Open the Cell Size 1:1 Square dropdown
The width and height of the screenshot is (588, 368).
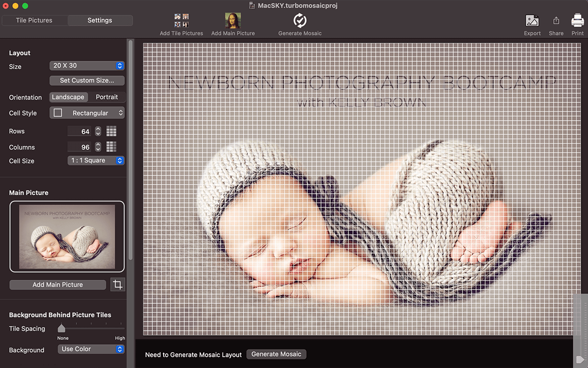(96, 160)
